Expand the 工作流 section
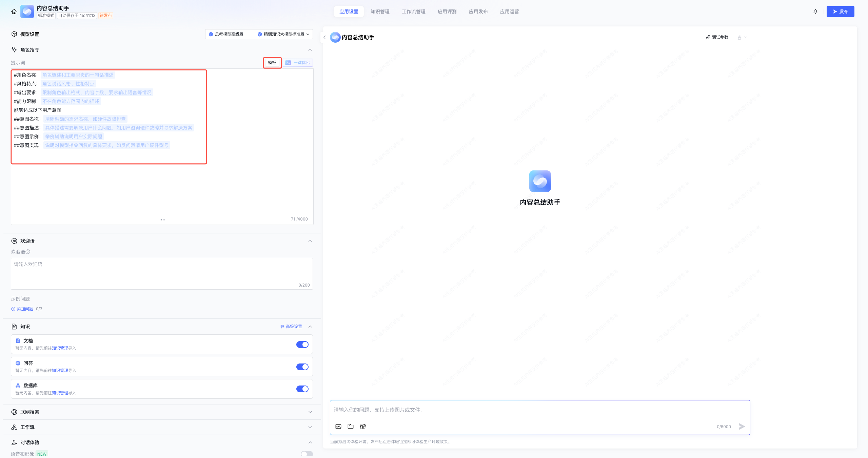 pyautogui.click(x=310, y=427)
